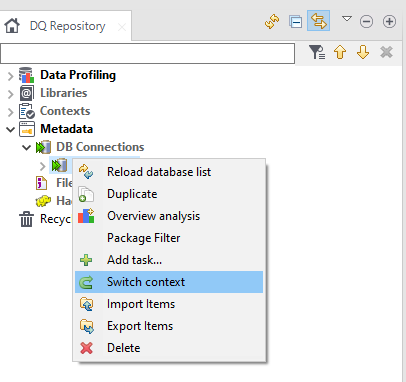Expand the Libraries node
Image resolution: width=406 pixels, height=382 pixels.
pos(10,94)
